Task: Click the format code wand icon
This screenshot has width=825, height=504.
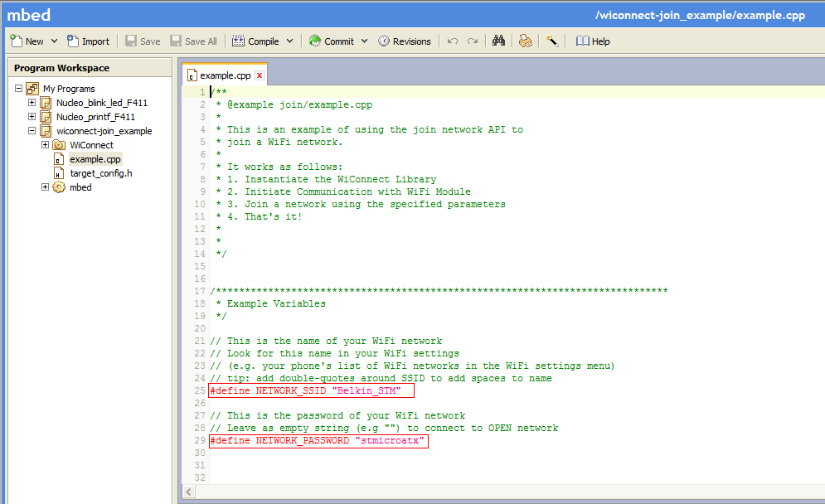Action: tap(551, 41)
